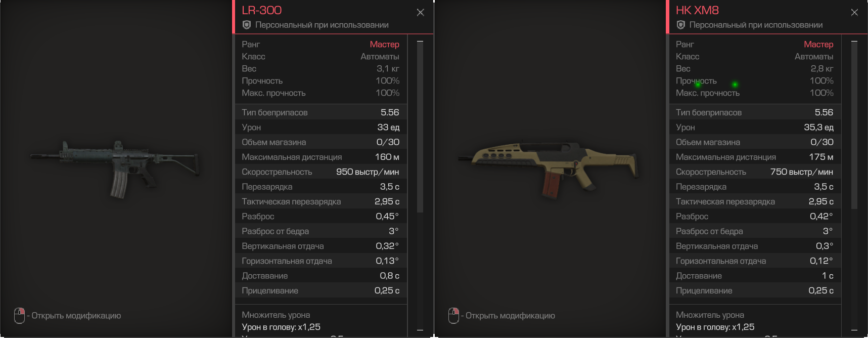Click LR-300 Ранг Мастер value
The width and height of the screenshot is (868, 338).
[384, 45]
